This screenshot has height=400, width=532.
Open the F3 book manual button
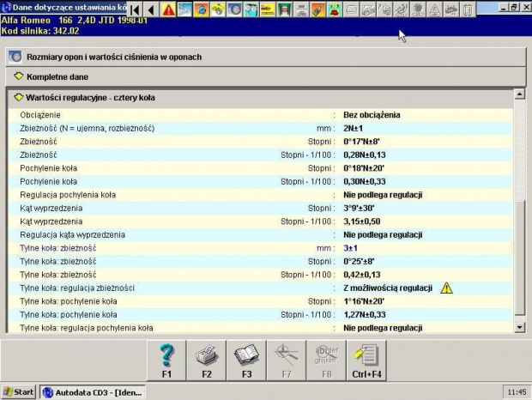(246, 361)
